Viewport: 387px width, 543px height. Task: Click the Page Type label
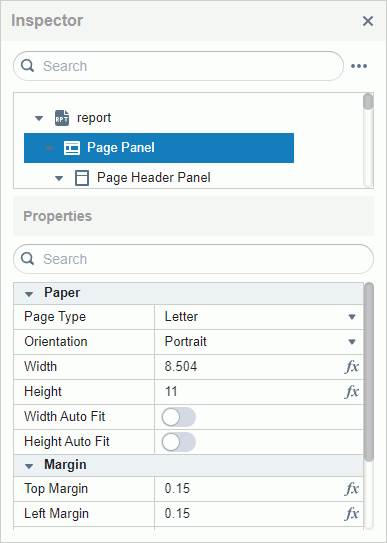point(55,317)
